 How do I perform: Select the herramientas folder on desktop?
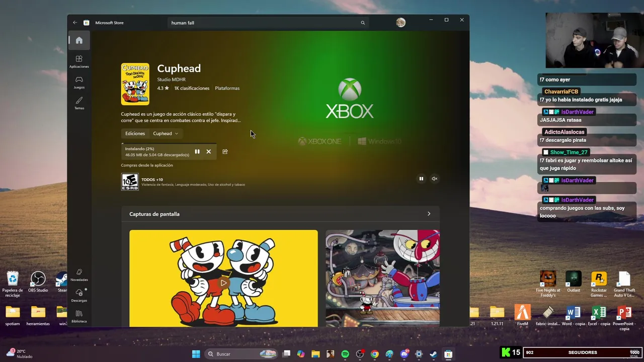click(38, 316)
